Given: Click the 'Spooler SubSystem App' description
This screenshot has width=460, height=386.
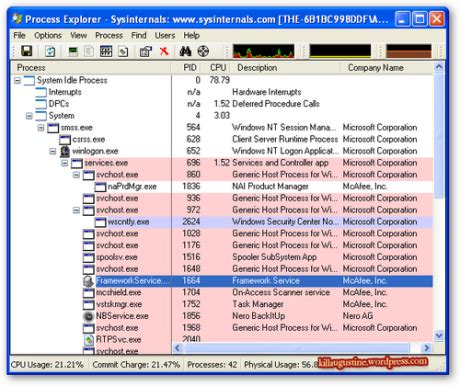Looking at the screenshot, I should tap(274, 257).
